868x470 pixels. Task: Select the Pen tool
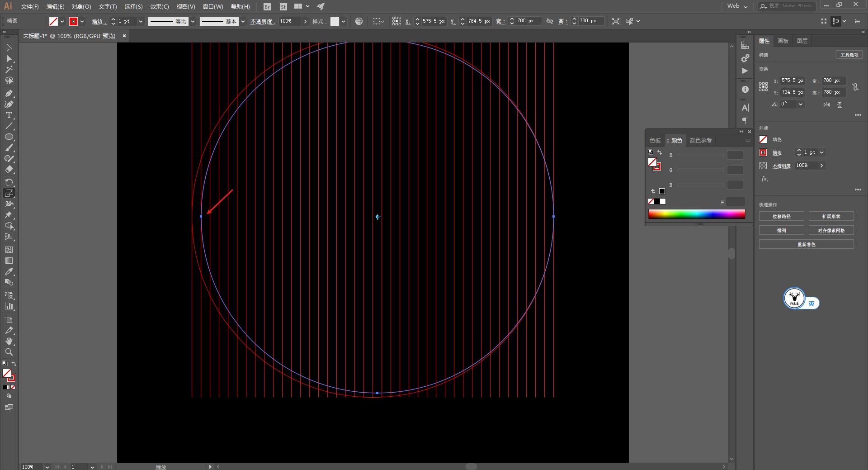pos(9,93)
